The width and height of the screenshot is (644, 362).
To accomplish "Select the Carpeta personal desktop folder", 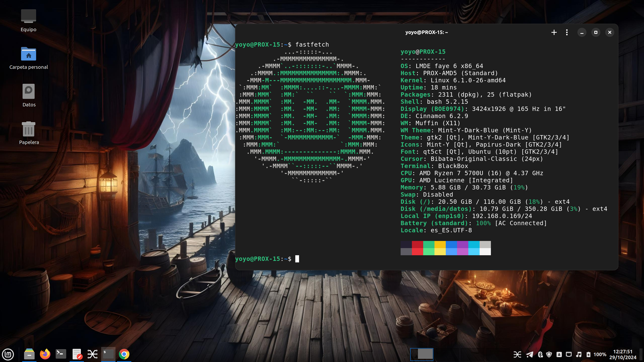I will coord(29,54).
